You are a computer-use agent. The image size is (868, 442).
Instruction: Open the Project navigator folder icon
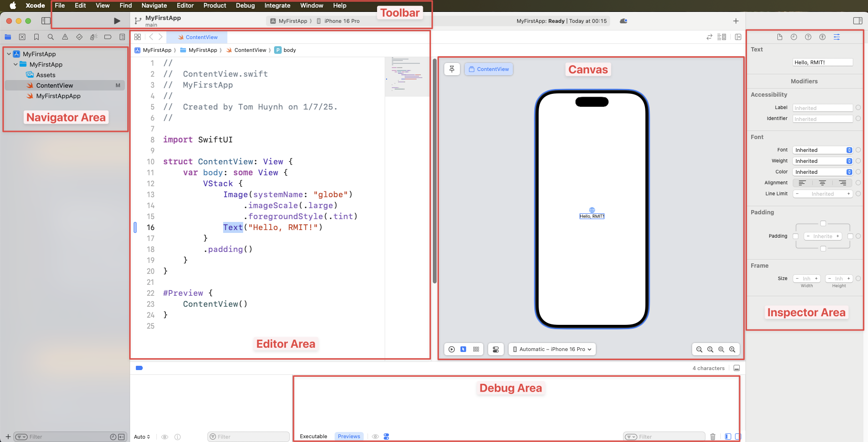click(x=8, y=37)
